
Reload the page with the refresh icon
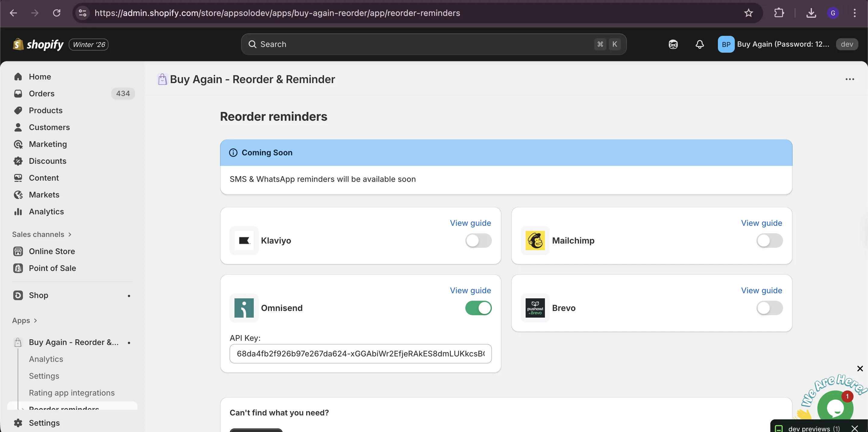point(57,13)
